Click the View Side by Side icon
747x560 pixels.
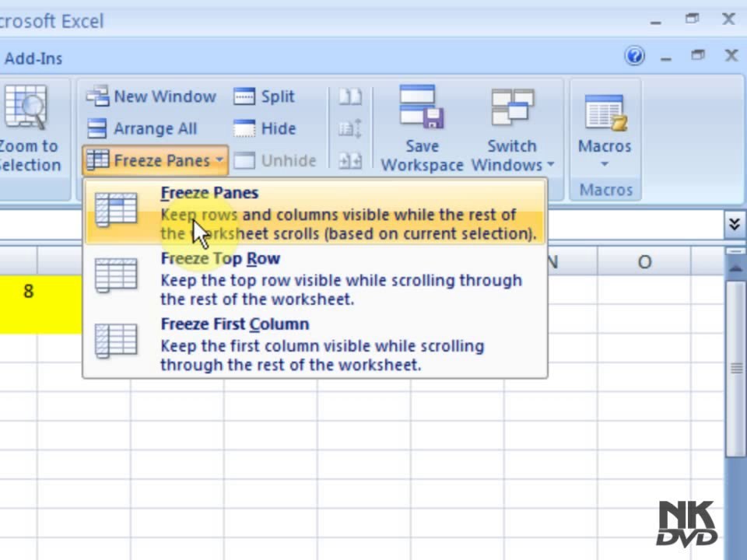[350, 96]
